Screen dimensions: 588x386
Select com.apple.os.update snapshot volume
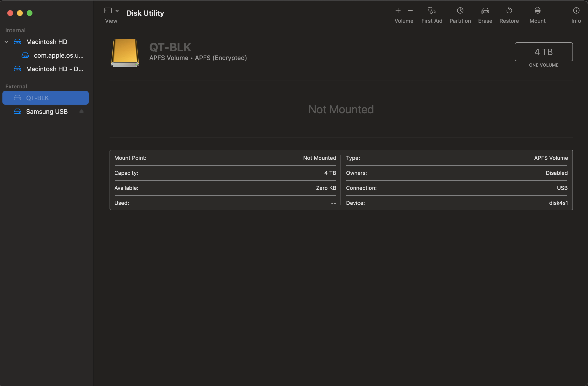pyautogui.click(x=59, y=55)
